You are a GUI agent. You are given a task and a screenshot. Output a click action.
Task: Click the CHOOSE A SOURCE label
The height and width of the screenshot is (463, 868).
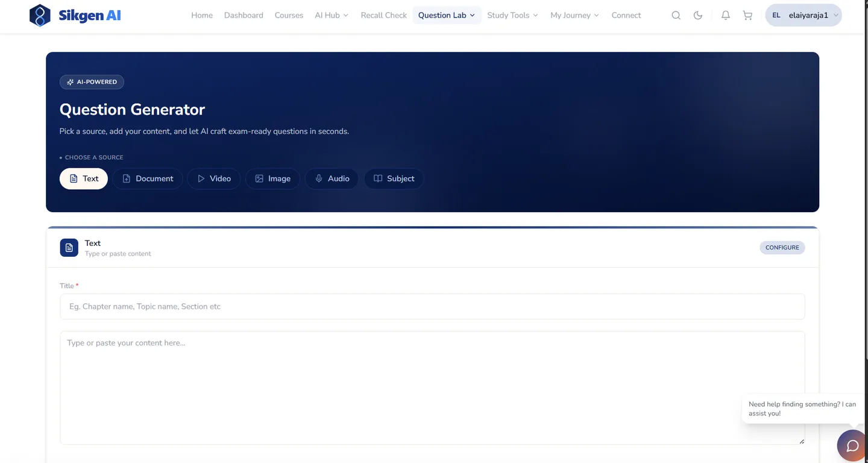[94, 157]
